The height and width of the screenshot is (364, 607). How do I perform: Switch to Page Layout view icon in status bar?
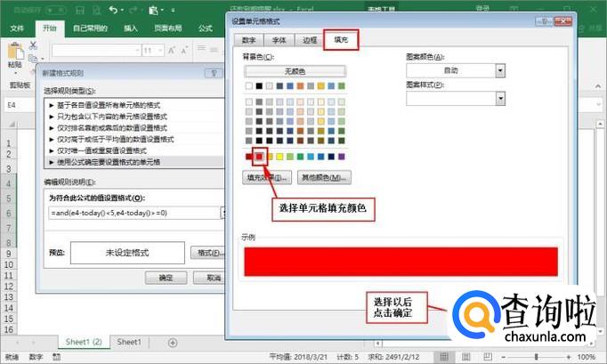[466, 357]
